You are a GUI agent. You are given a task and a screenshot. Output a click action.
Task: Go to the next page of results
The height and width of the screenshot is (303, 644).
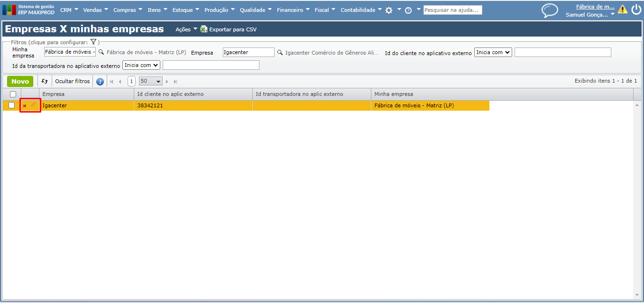pyautogui.click(x=167, y=82)
